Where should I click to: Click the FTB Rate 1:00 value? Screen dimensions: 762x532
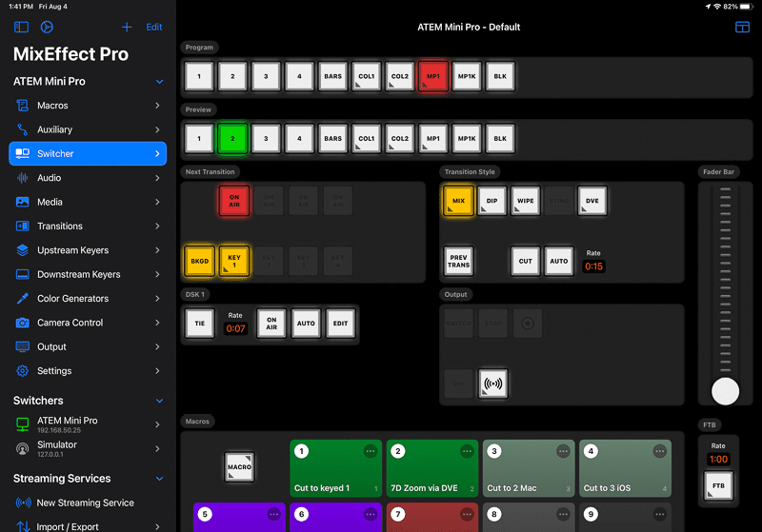(718, 459)
